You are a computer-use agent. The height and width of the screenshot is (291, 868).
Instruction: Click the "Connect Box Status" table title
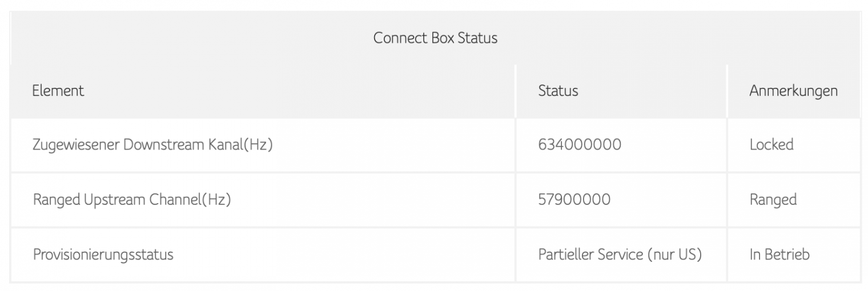[435, 38]
